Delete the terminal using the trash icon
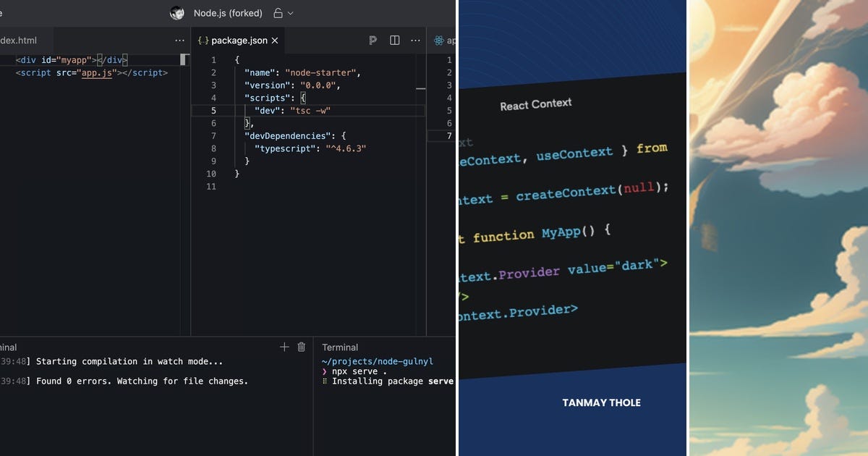This screenshot has height=456, width=868. click(301, 347)
